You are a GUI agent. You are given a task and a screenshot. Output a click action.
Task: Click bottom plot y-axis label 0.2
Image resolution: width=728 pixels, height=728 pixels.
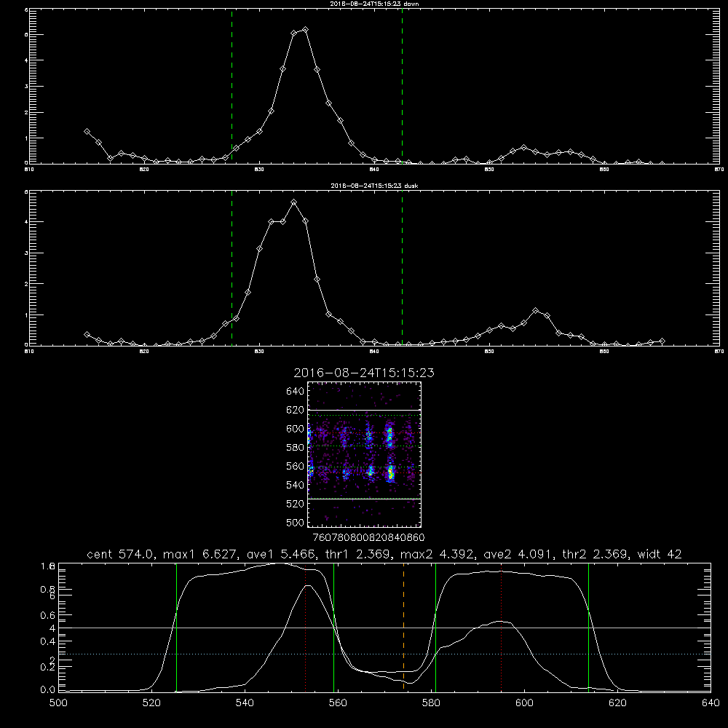click(48, 667)
